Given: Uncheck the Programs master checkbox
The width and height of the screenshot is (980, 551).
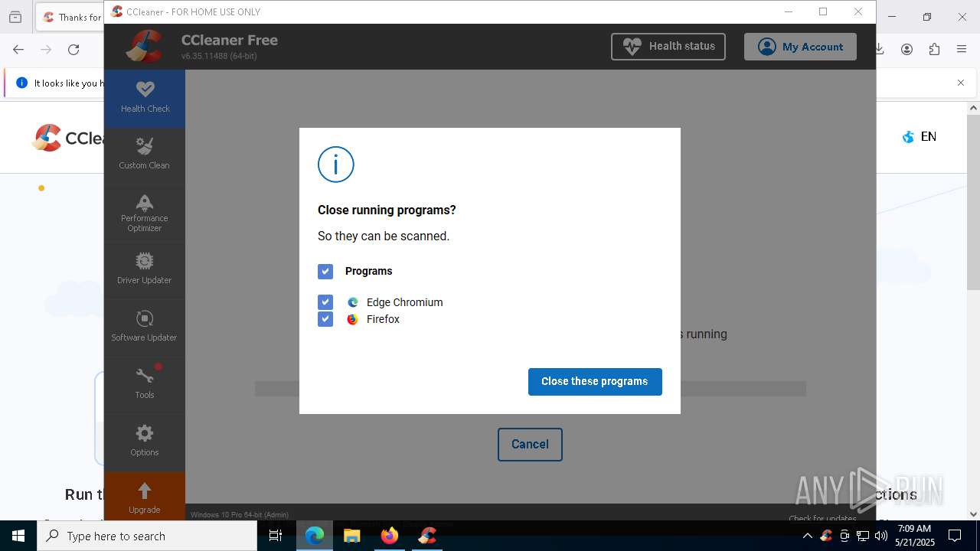Looking at the screenshot, I should (325, 272).
